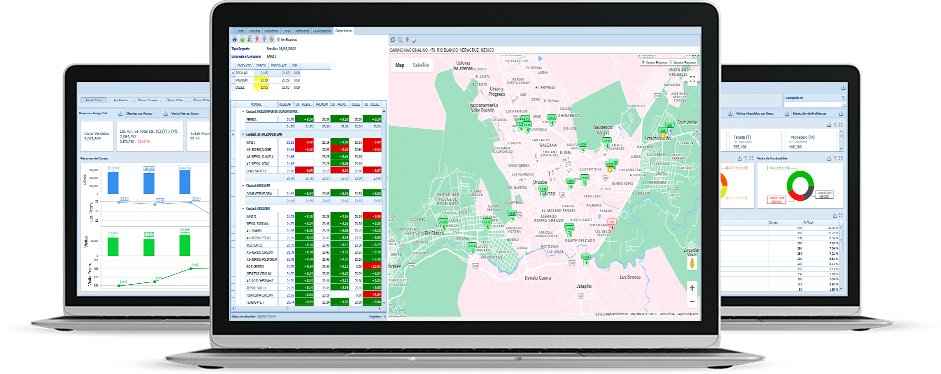Click the green icon in left panel toolbar

click(242, 39)
